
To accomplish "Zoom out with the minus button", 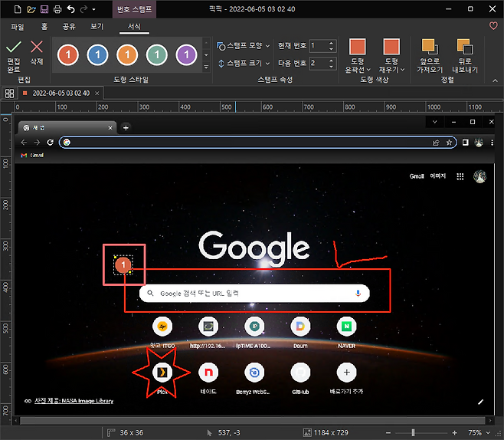I will click(x=388, y=433).
